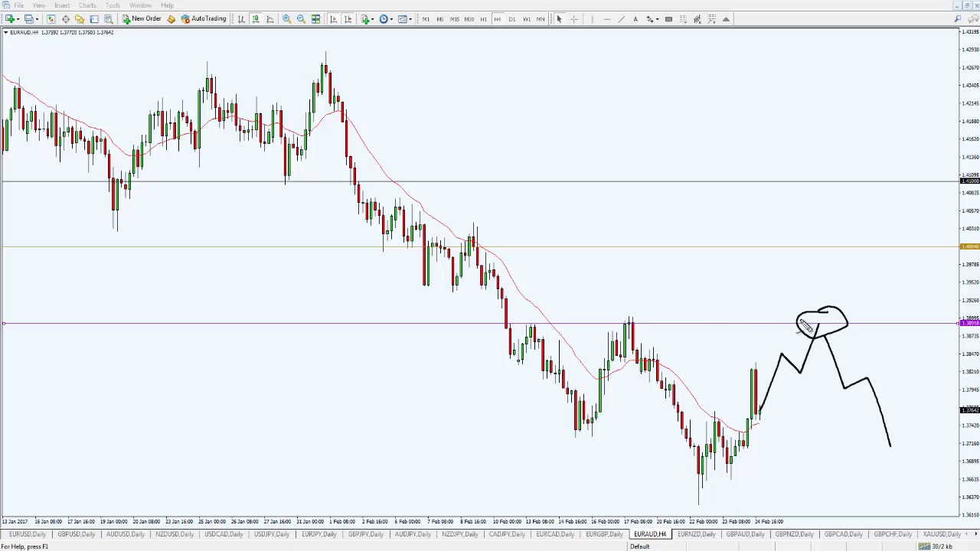Open the Insert menu
This screenshot has height=551, width=980.
click(62, 5)
